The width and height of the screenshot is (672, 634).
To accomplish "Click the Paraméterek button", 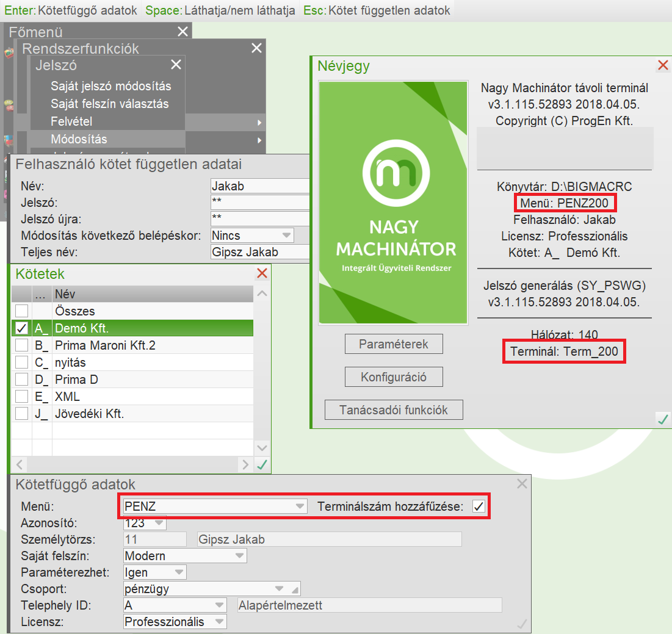I will click(x=394, y=344).
